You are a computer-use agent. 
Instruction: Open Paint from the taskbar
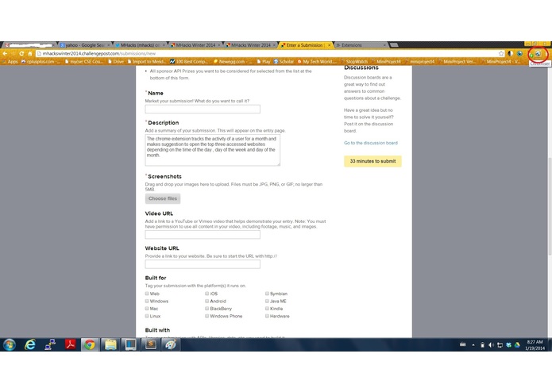click(171, 345)
